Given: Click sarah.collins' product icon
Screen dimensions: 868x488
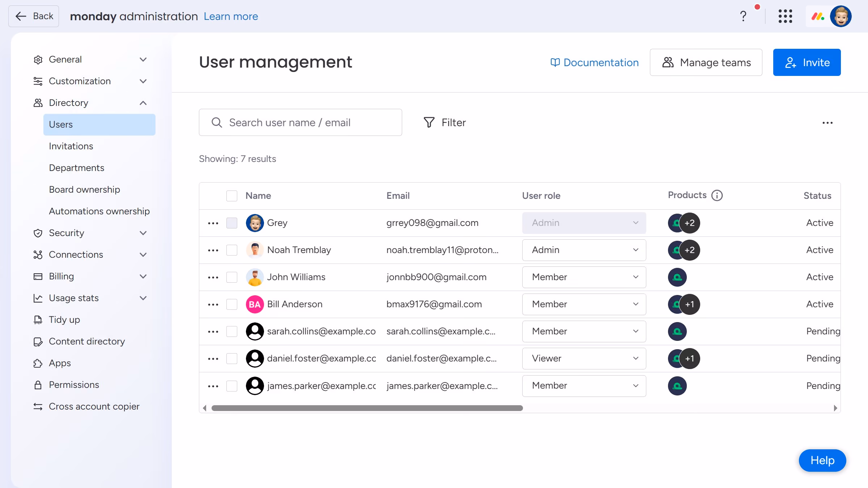Looking at the screenshot, I should point(677,331).
